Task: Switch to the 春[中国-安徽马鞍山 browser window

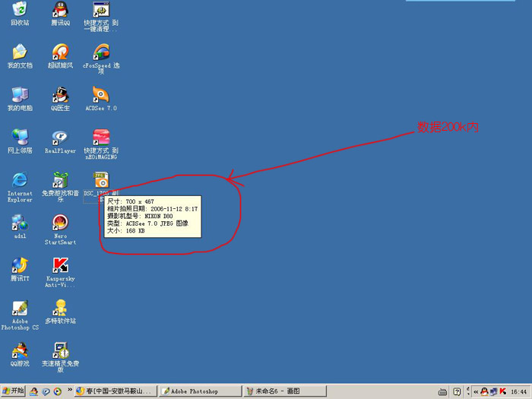Action: coord(116,391)
